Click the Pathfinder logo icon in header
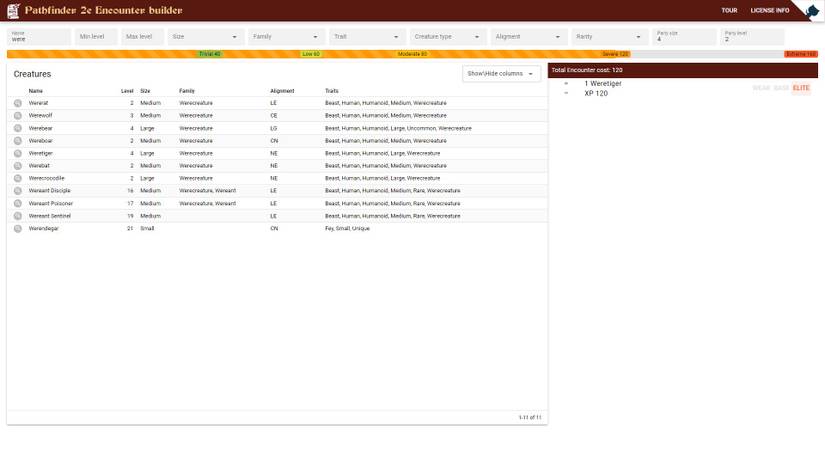Image resolution: width=825 pixels, height=464 pixels. (x=13, y=10)
